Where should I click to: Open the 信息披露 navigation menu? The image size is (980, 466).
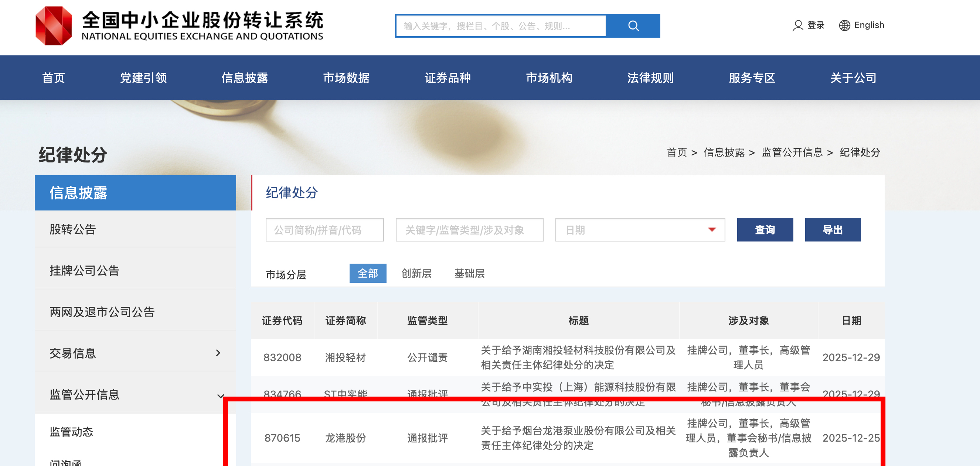[245, 78]
